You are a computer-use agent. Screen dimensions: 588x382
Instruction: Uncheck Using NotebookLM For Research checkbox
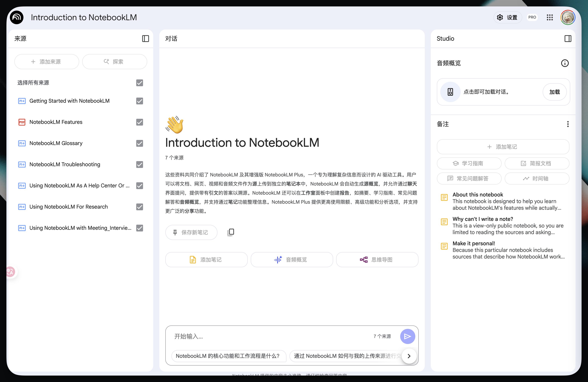(140, 207)
